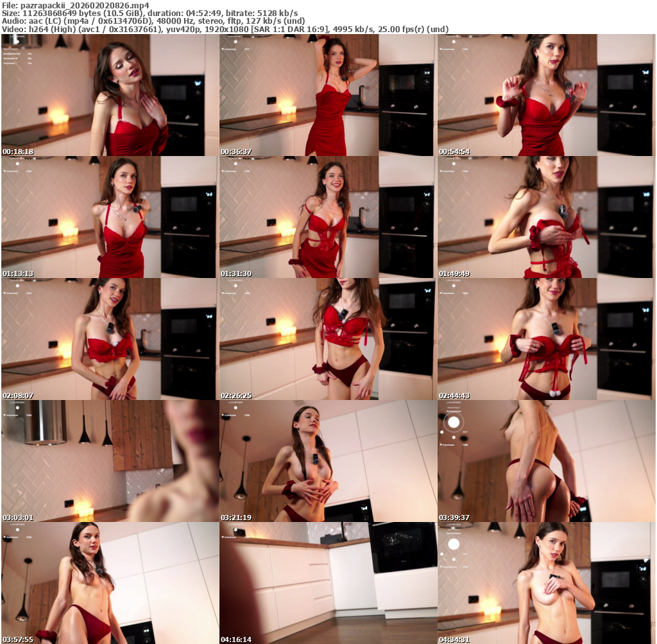657x644 pixels.
Task: Click the timestamp text 03:03:01
Action: (x=18, y=518)
